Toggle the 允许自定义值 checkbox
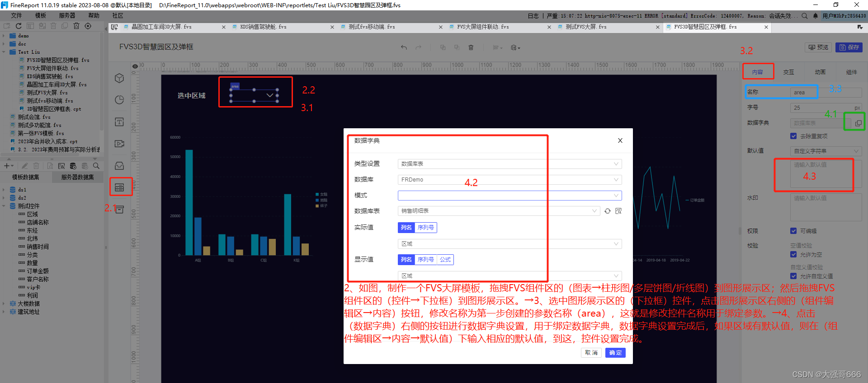 pyautogui.click(x=793, y=276)
